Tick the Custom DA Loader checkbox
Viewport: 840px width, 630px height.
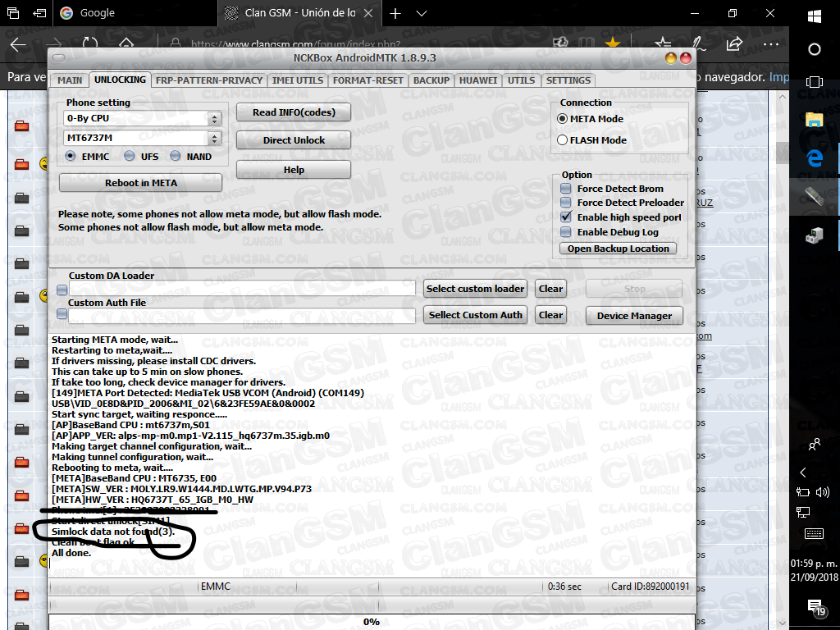(x=62, y=290)
